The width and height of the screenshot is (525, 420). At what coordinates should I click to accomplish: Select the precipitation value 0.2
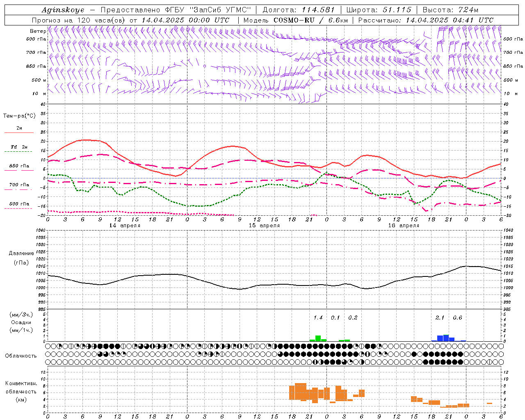[353, 317]
